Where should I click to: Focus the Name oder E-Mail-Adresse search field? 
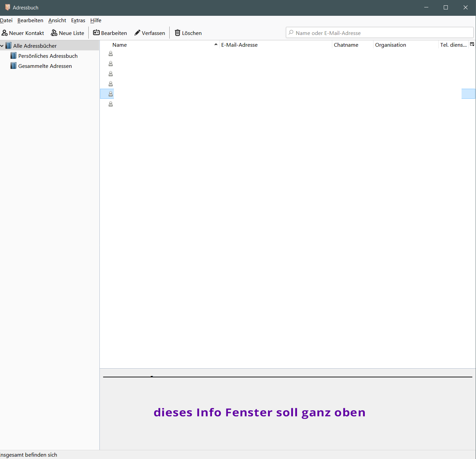[380, 33]
